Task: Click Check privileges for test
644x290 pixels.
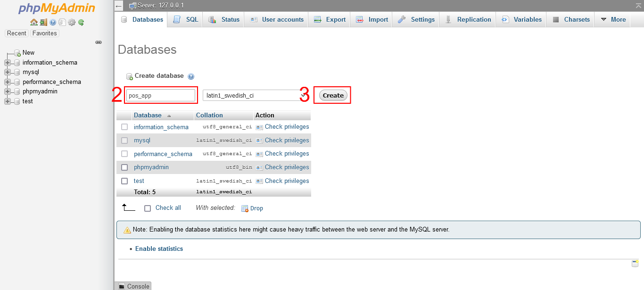Action: pyautogui.click(x=282, y=181)
